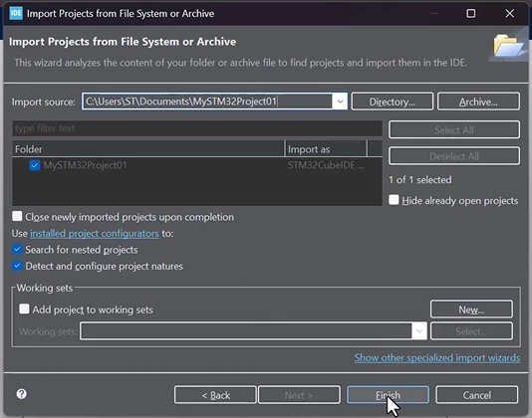Uncheck the MySTM32Project01 folder checkbox
The height and width of the screenshot is (418, 532).
point(34,165)
